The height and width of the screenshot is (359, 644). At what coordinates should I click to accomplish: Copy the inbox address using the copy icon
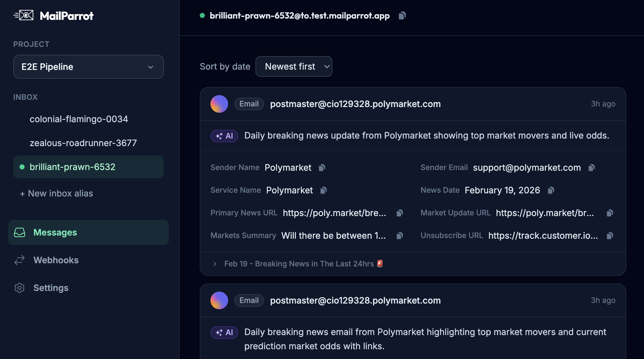click(402, 15)
